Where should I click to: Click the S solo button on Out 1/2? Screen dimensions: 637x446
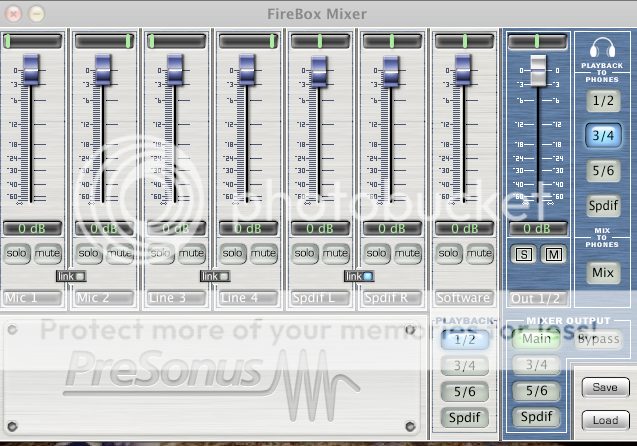[x=524, y=255]
